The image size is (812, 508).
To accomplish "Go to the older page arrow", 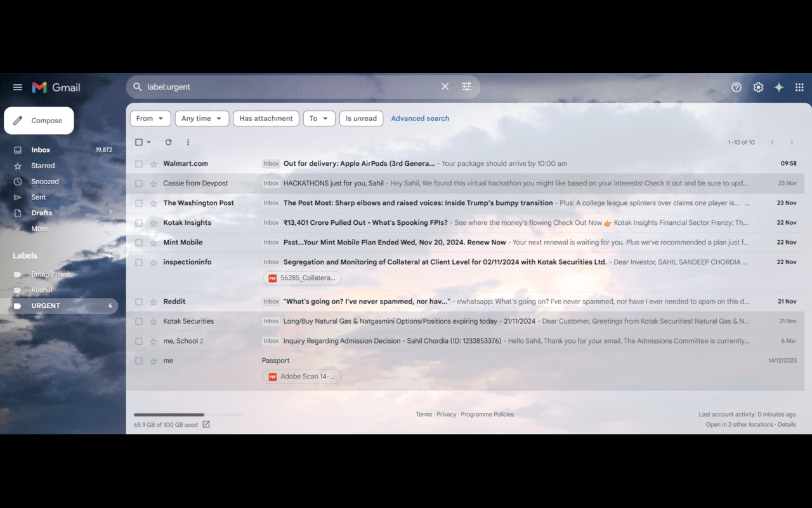I will (x=792, y=142).
